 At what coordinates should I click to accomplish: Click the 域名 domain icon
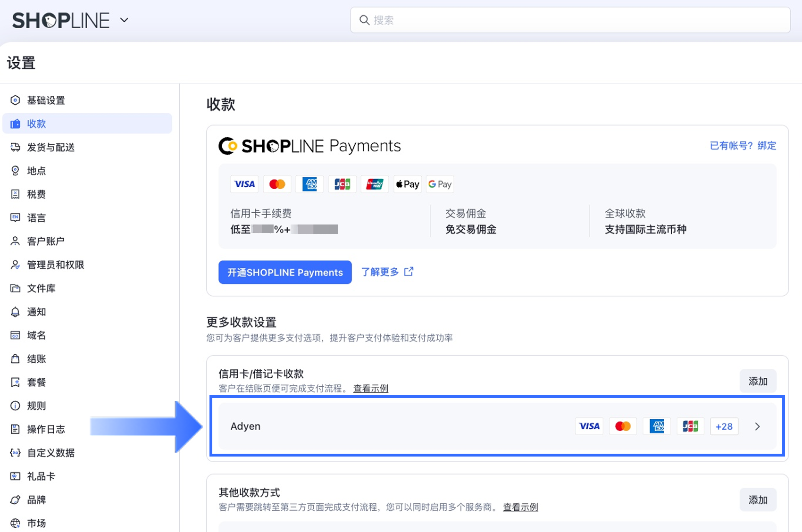(15, 335)
